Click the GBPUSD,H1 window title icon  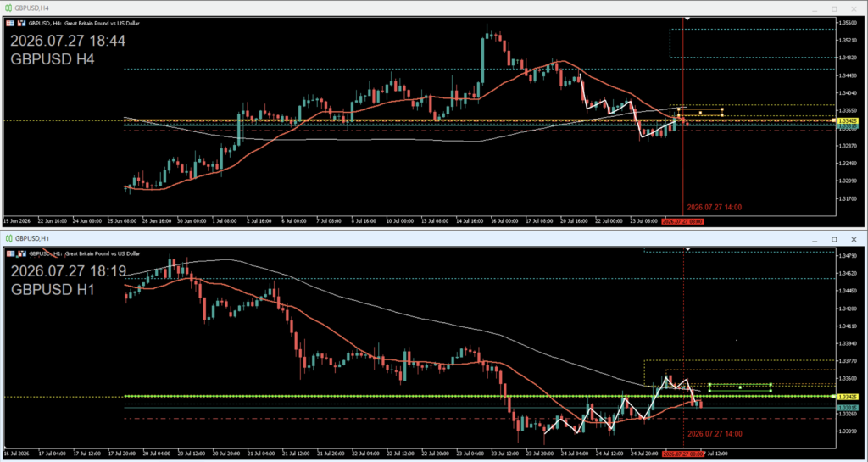[8, 239]
